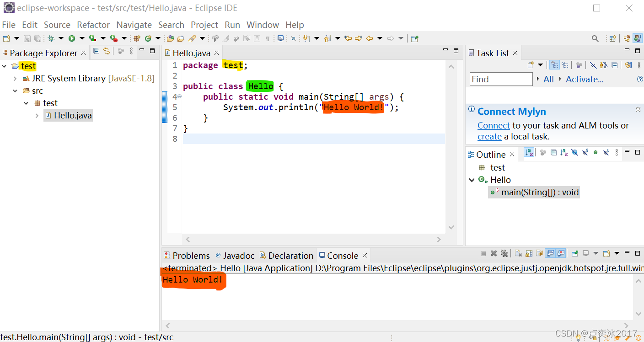
Task: Click the Find field in Task List
Action: (x=501, y=79)
